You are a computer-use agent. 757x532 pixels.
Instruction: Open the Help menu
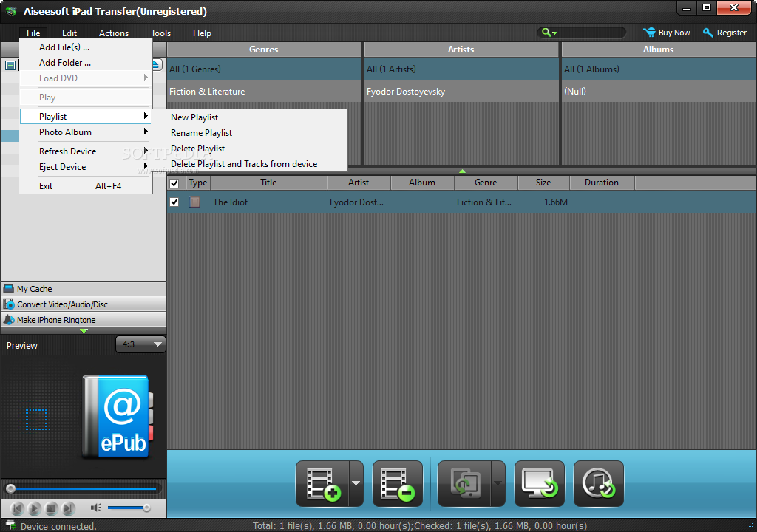click(x=202, y=33)
